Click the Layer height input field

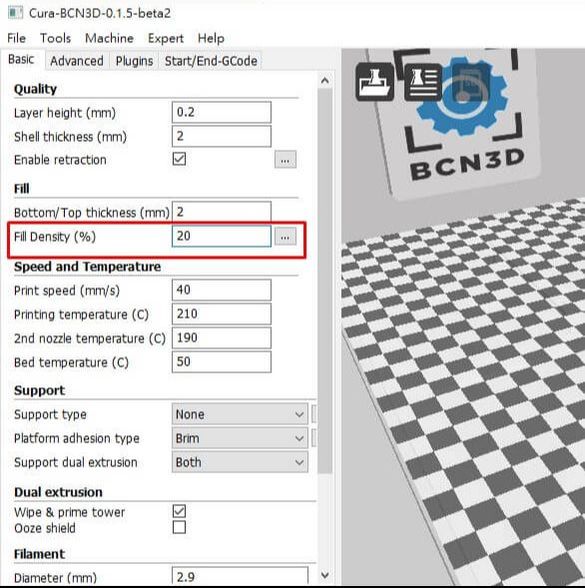click(222, 112)
